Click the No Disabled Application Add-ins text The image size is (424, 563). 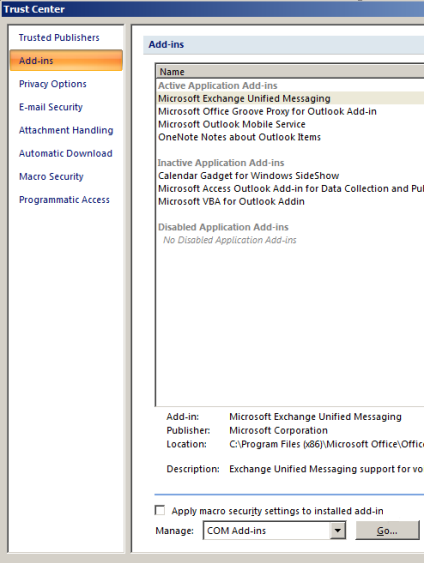click(230, 240)
